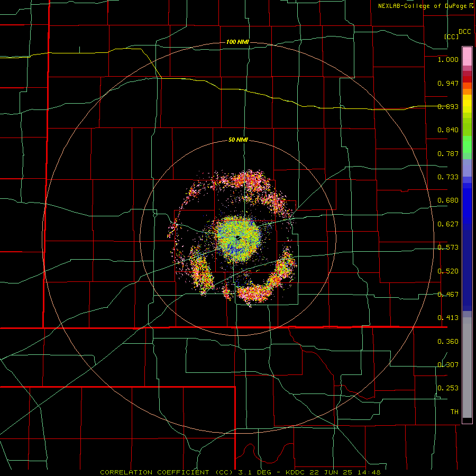Click the 22 JUN 25 date text
The width and height of the screenshot is (476, 476).
(x=332, y=472)
